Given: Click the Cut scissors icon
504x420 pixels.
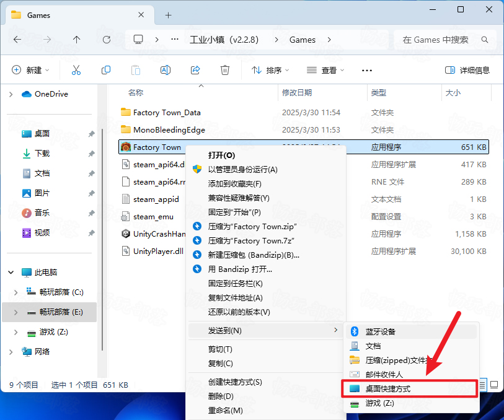Looking at the screenshot, I should [76, 70].
